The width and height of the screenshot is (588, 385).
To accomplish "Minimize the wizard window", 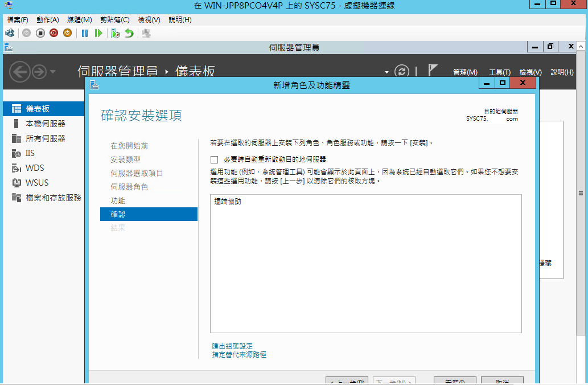I will 487,83.
